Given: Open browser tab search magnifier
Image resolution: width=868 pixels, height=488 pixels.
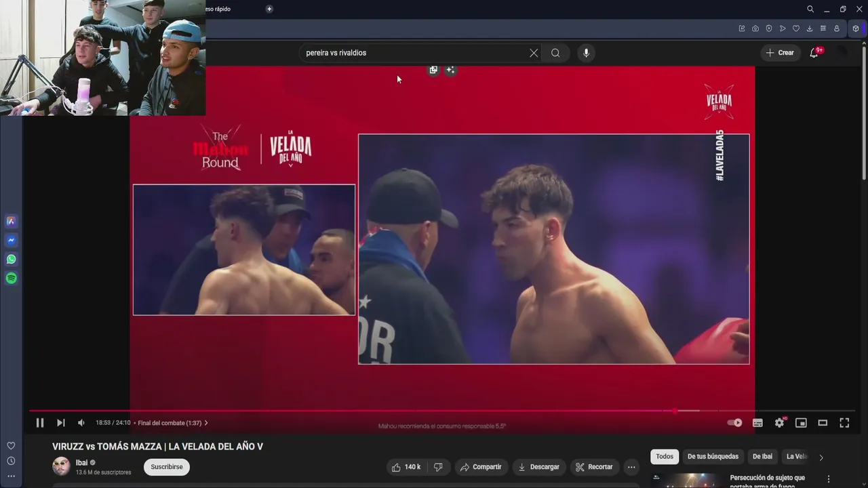Looking at the screenshot, I should click(810, 9).
